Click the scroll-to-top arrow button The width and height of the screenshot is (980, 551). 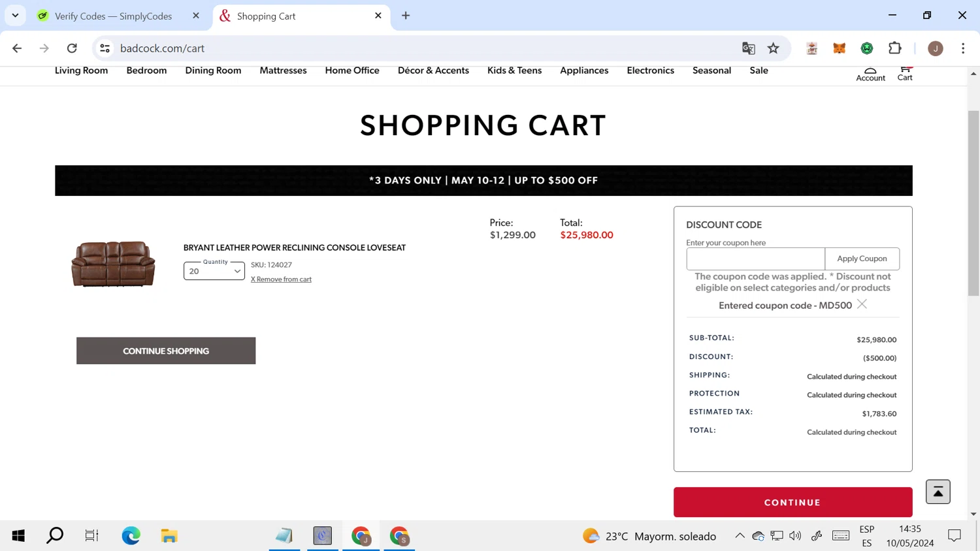click(x=938, y=492)
